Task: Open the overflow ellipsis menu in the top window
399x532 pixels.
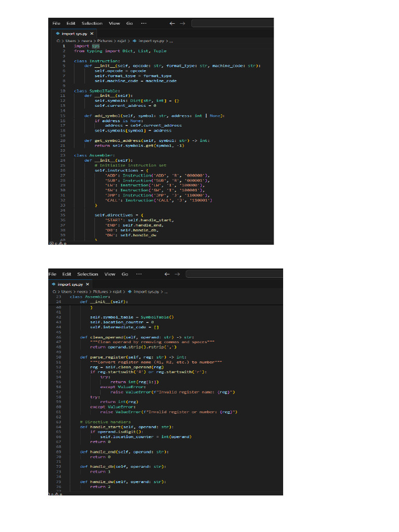Action: pos(144,23)
